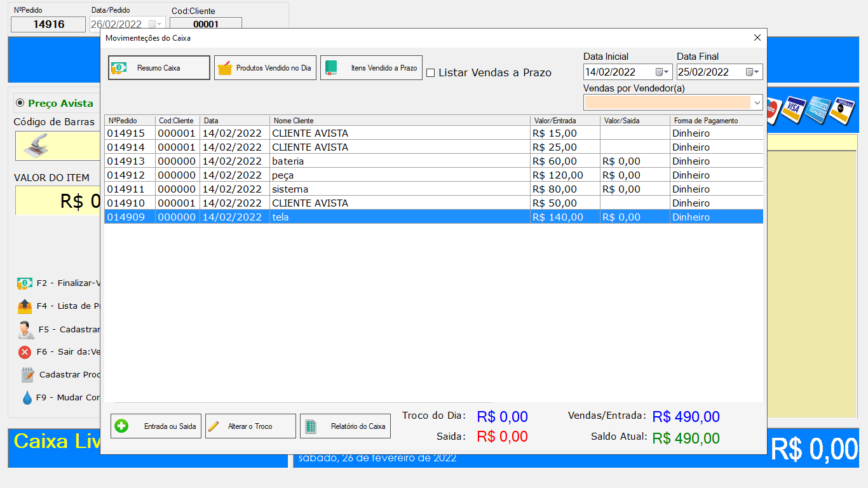868x488 pixels.
Task: Open Relatório do Caixa report icon
Action: click(311, 426)
